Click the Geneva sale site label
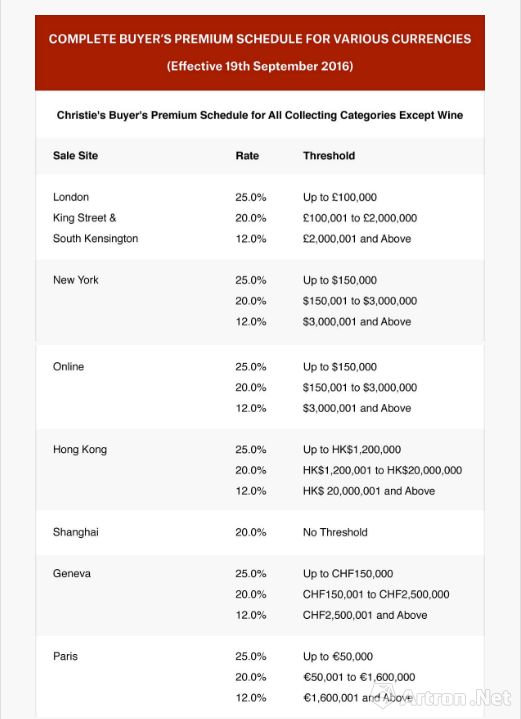Image resolution: width=521 pixels, height=719 pixels. (72, 573)
